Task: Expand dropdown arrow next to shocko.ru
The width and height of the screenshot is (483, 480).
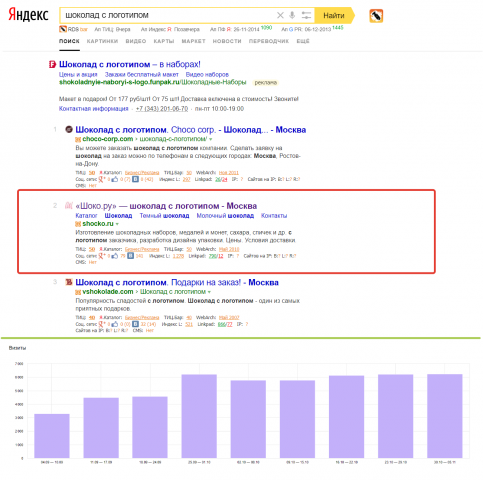Action: pyautogui.click(x=117, y=224)
